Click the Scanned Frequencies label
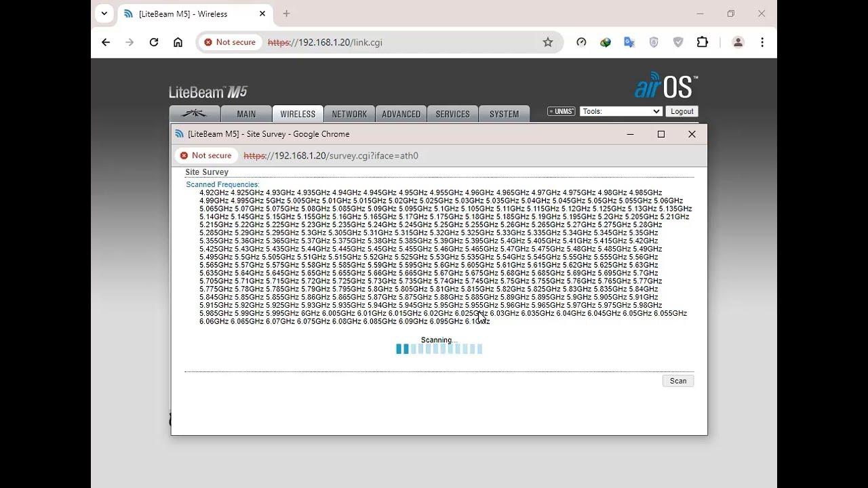Screen dimensions: 868x488 pos(222,184)
